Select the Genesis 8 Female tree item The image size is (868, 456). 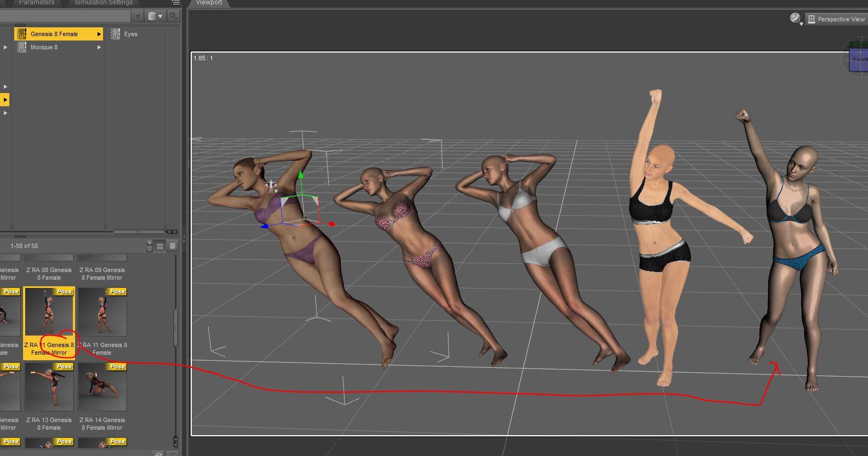click(x=59, y=34)
